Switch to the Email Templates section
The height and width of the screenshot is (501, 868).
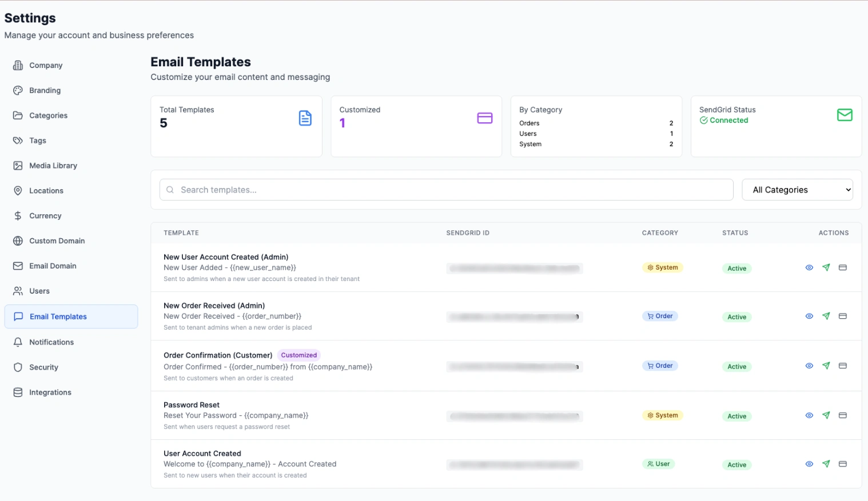[x=58, y=316]
